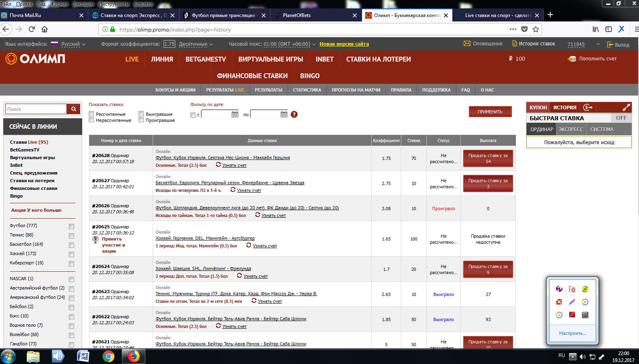Tick the Теннис (88) checkbox
The height and width of the screenshot is (364, 639).
click(x=71, y=236)
